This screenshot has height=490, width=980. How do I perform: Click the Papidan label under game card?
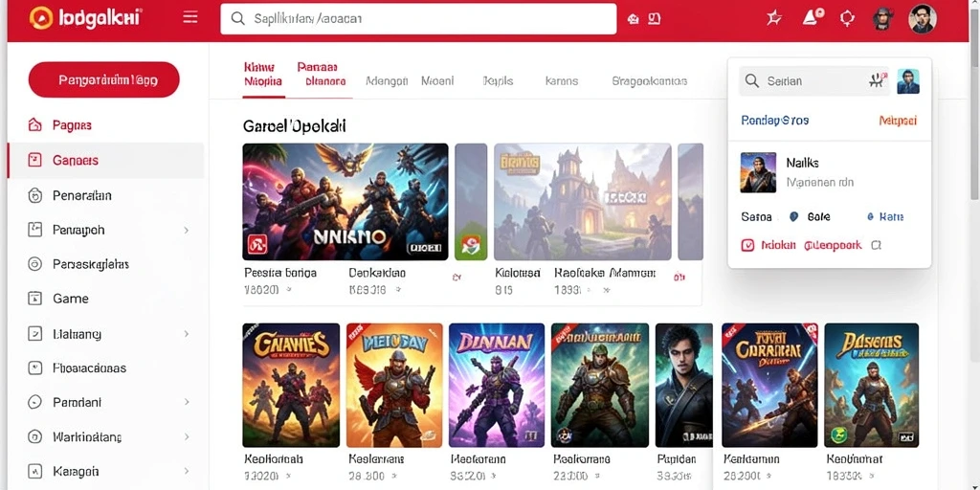(677, 459)
